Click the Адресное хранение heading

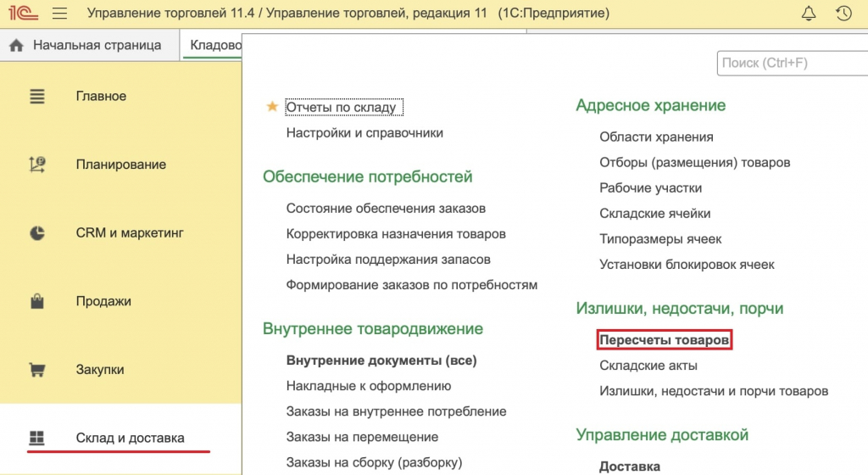click(x=650, y=105)
